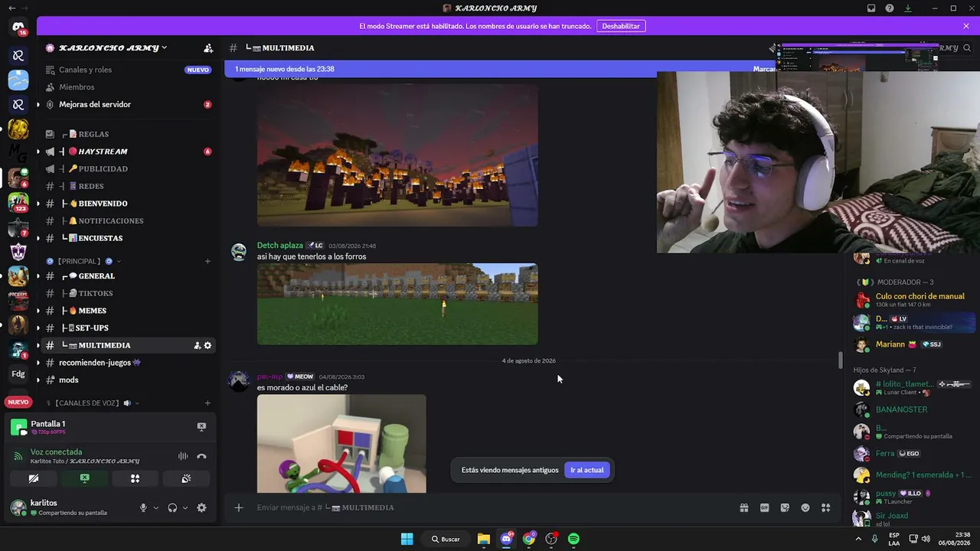
Task: Expand Mejoras del servidor row arrow
Action: [x=38, y=104]
